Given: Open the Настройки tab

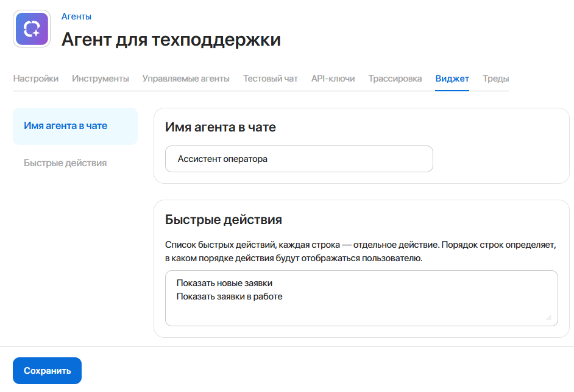Looking at the screenshot, I should click(x=36, y=79).
